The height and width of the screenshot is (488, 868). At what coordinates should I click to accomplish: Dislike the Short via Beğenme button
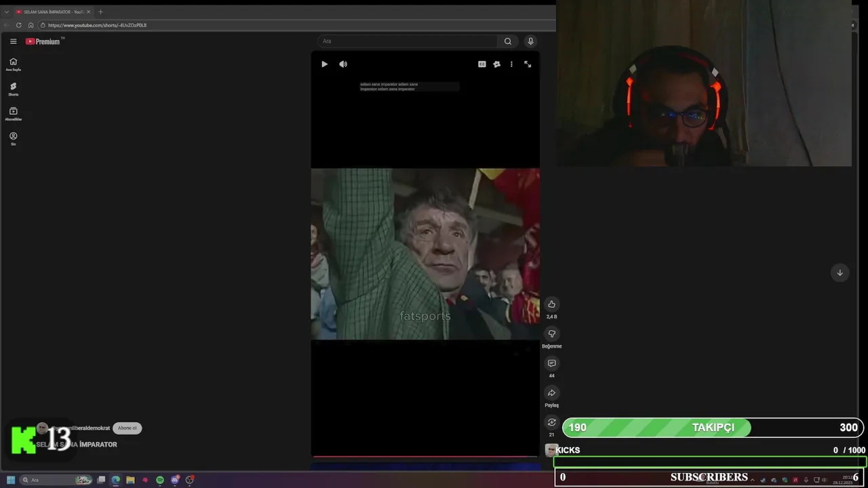point(551,334)
